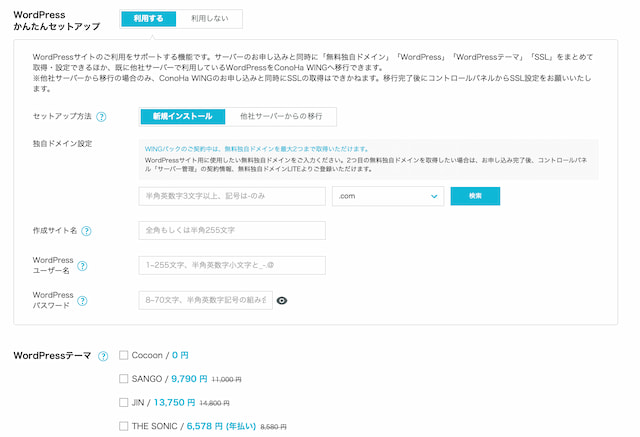Screen dimensions: 640x437
Task: Choose 他社サーバーからの移行 setup method
Action: click(281, 117)
